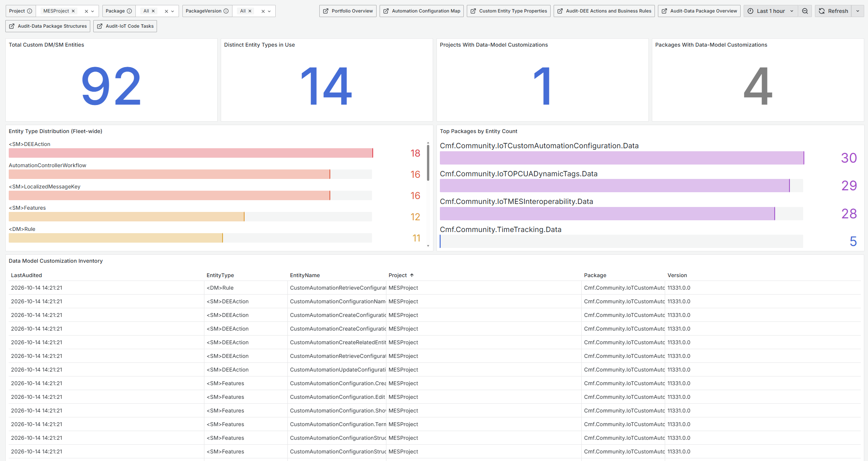Remove the MESProject filter value
This screenshot has width=868, height=461.
point(73,11)
